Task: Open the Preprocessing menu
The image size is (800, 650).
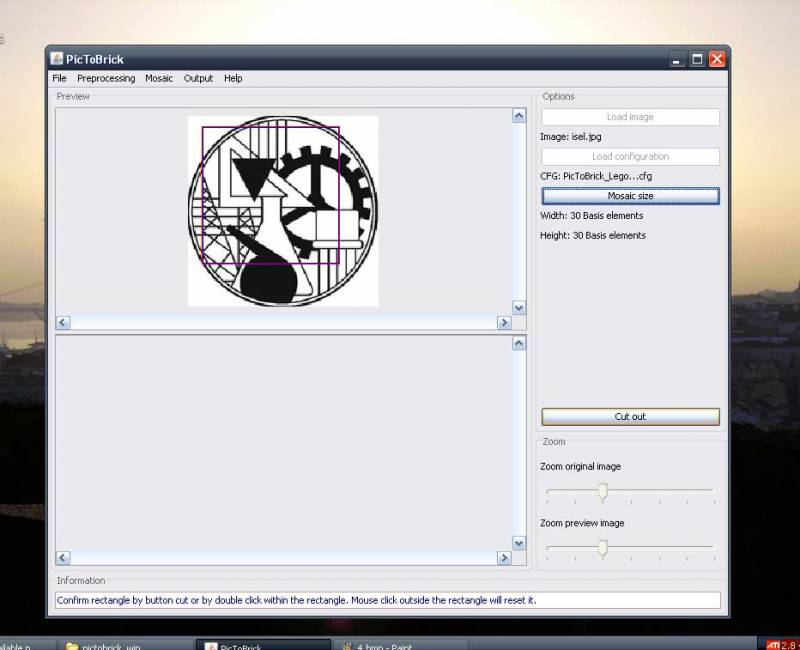Action: click(x=106, y=78)
